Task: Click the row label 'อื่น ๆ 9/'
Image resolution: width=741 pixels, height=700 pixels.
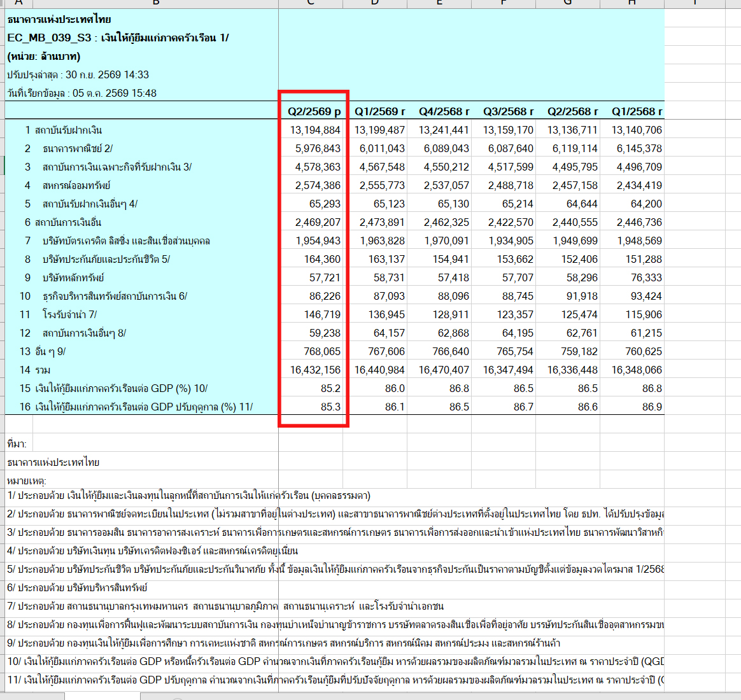Action: tap(50, 351)
